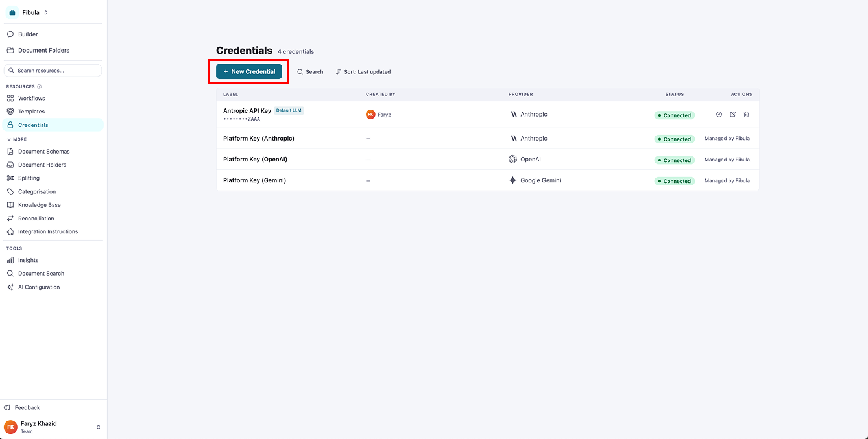
Task: Click the Search resources field
Action: coord(53,70)
